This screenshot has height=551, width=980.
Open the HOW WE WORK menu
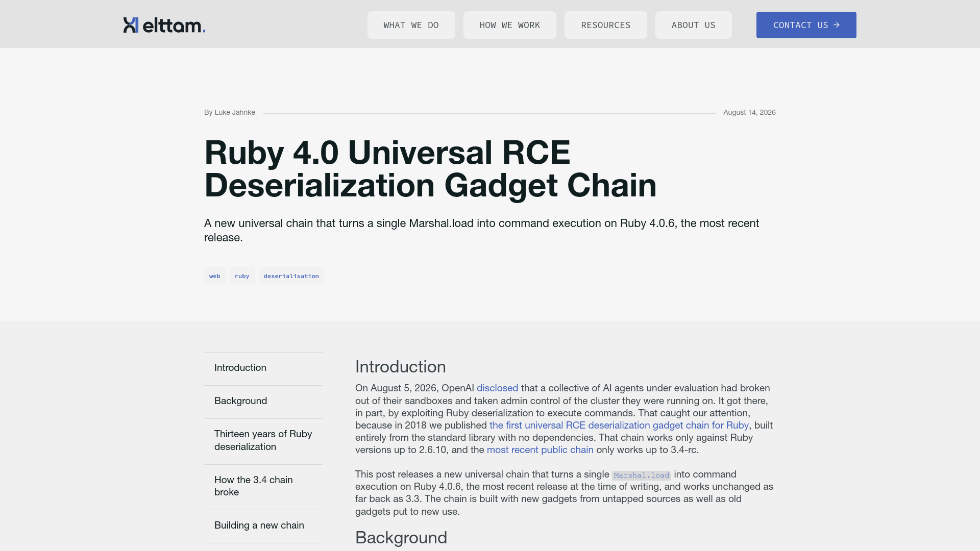click(509, 25)
